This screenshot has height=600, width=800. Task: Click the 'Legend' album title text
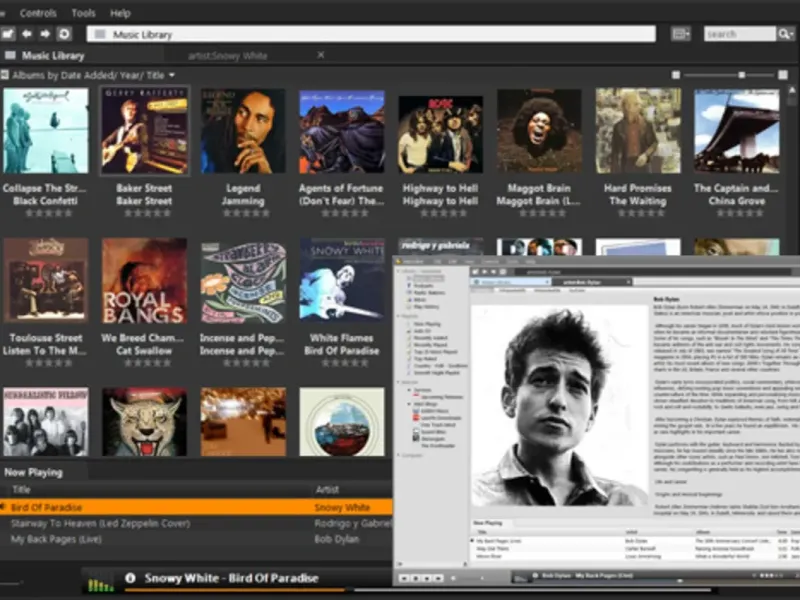click(x=243, y=188)
